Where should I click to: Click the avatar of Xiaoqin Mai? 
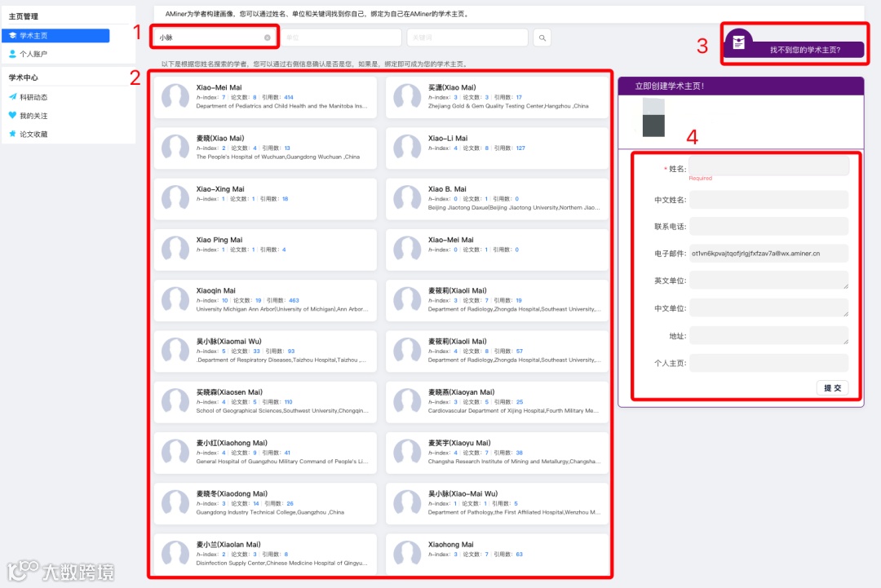point(175,300)
